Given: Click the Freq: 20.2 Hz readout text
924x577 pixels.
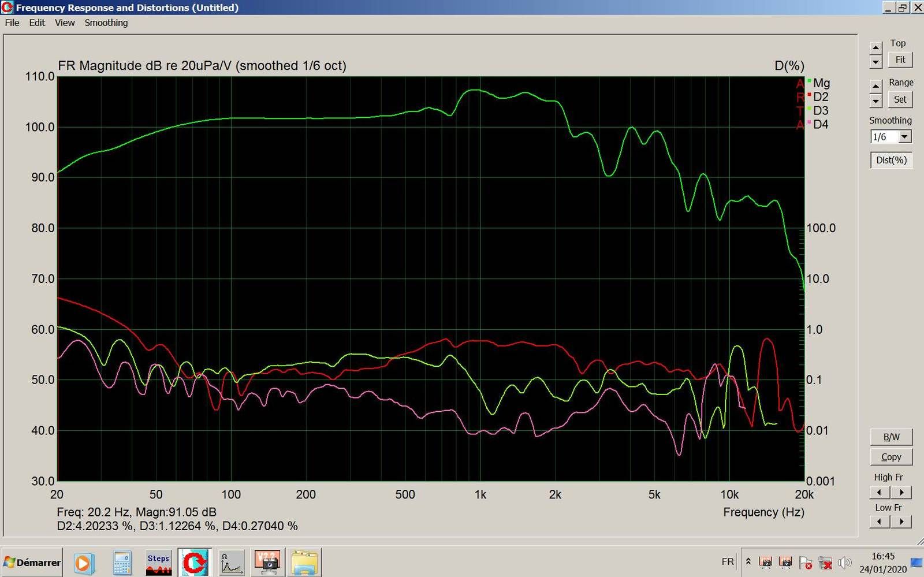Looking at the screenshot, I should pyautogui.click(x=136, y=512).
